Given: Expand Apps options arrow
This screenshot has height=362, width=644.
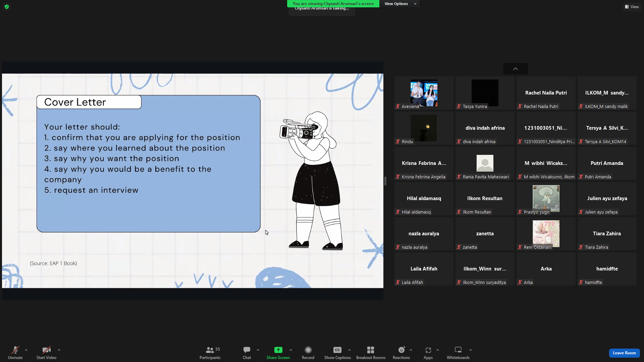Looking at the screenshot, I should pyautogui.click(x=438, y=350).
